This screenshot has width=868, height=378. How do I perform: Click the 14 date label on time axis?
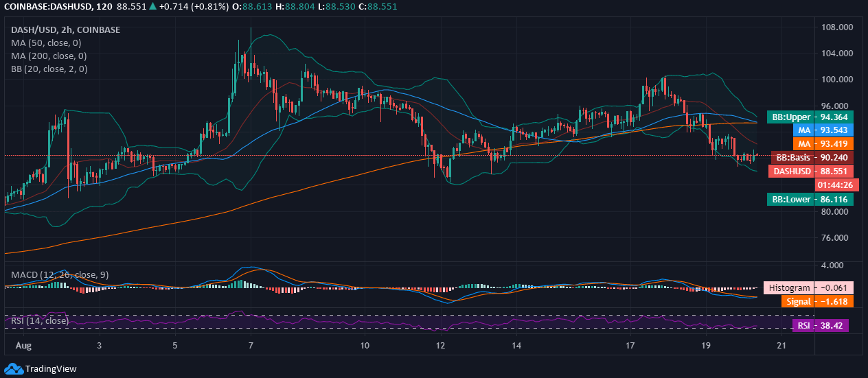[516, 344]
